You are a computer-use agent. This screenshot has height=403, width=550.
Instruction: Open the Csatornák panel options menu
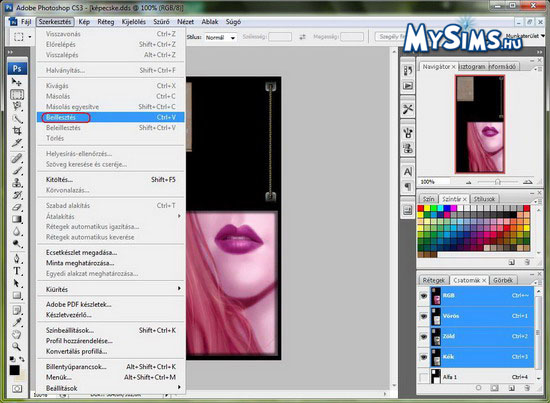click(x=536, y=282)
